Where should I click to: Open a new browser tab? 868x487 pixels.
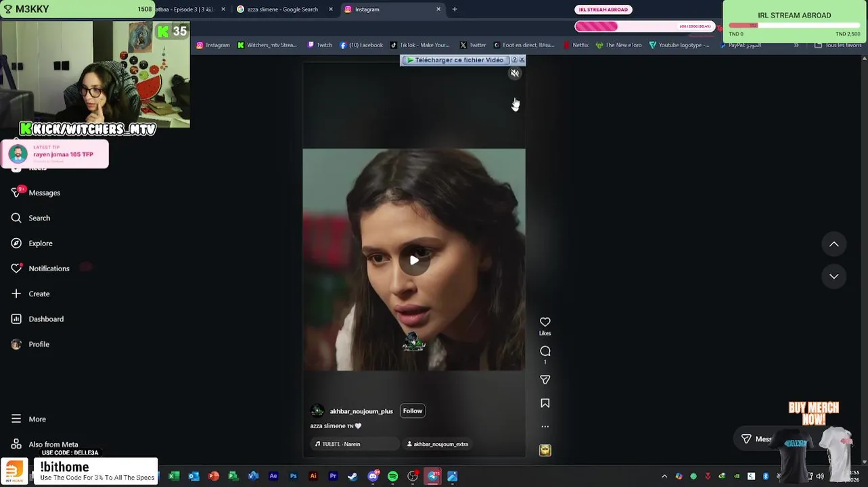click(x=455, y=9)
